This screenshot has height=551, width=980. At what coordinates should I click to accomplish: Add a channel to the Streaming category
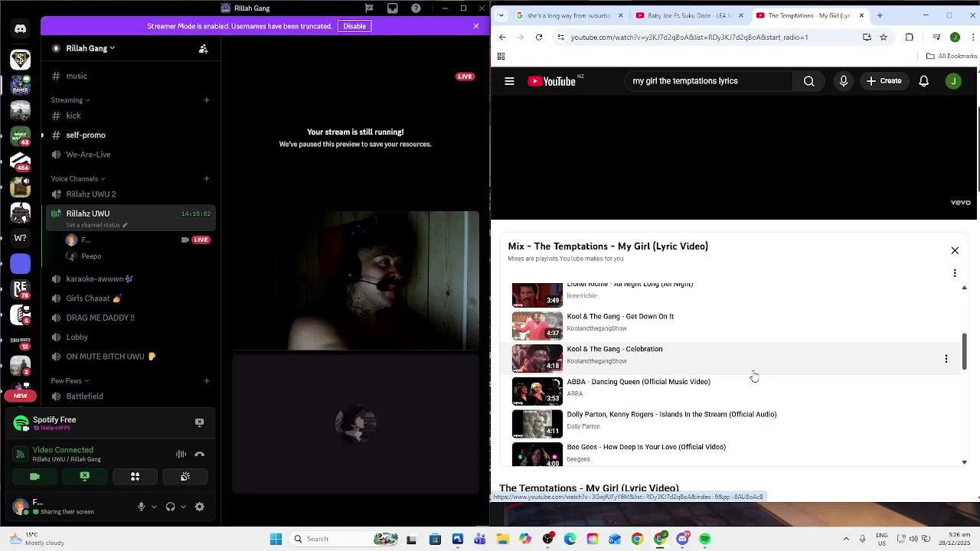pyautogui.click(x=207, y=100)
